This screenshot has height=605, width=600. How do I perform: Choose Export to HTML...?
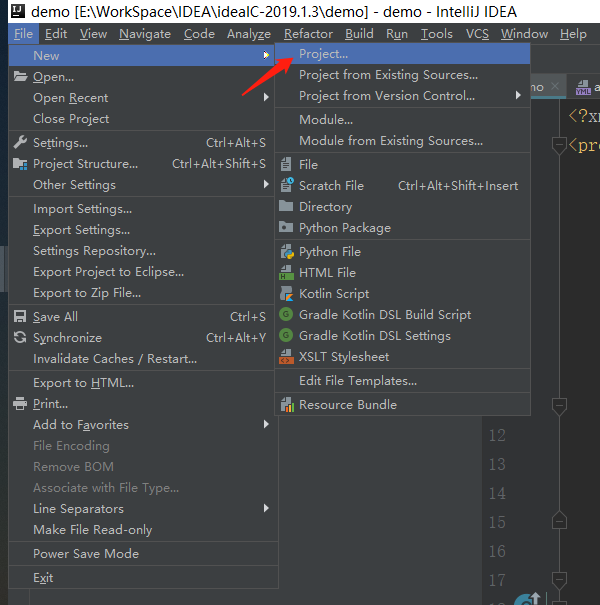click(x=141, y=383)
